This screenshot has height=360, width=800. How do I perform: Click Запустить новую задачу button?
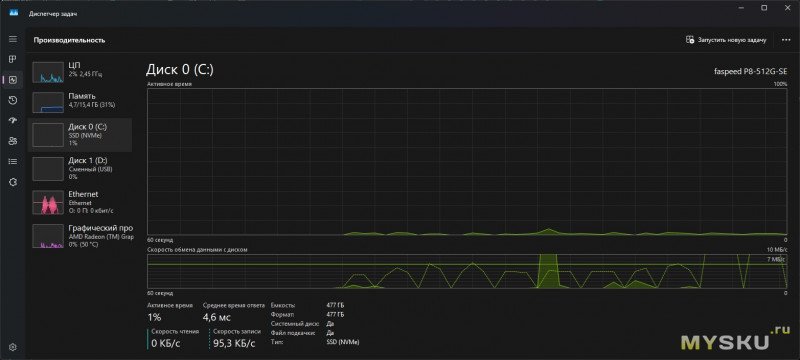click(x=726, y=40)
